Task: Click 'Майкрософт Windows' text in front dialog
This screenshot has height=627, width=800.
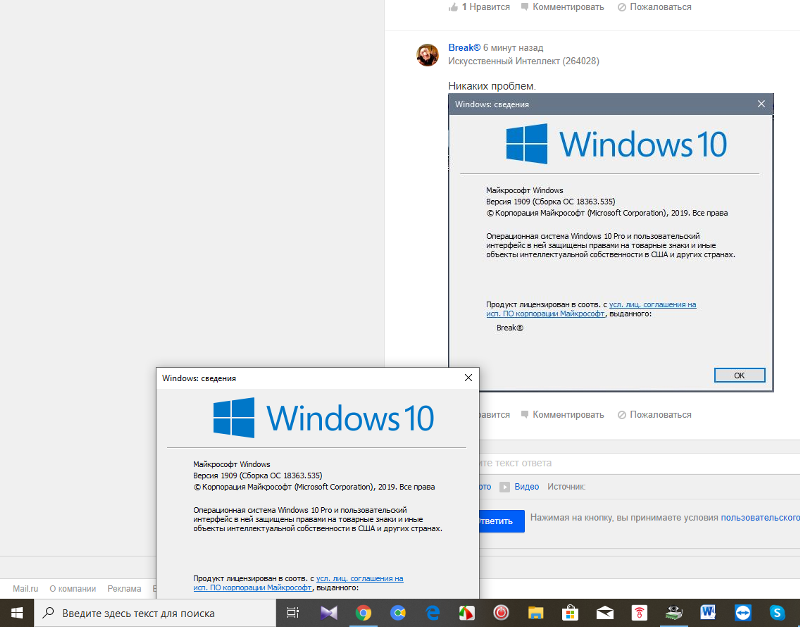Action: pyautogui.click(x=232, y=464)
